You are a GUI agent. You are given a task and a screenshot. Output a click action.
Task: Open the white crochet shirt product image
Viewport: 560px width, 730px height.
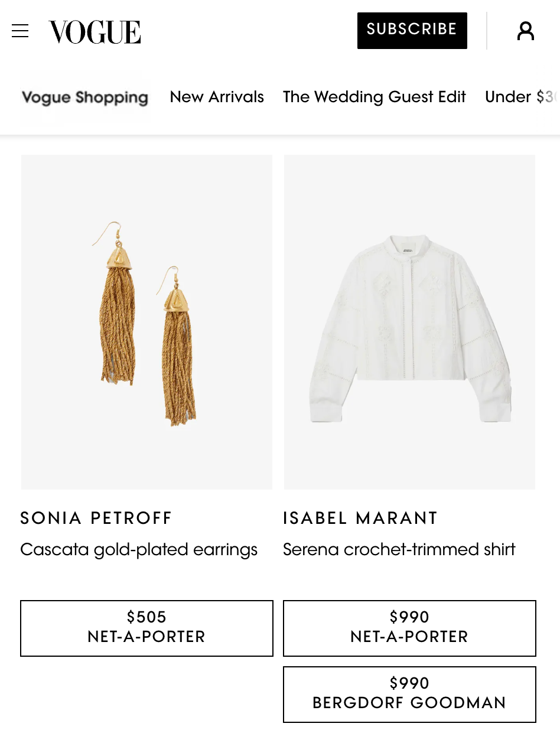click(x=409, y=328)
